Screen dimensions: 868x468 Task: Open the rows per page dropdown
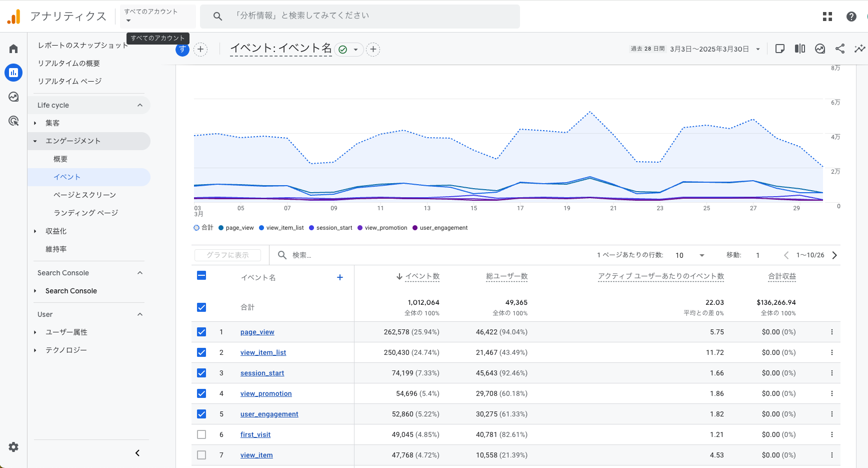coord(690,255)
